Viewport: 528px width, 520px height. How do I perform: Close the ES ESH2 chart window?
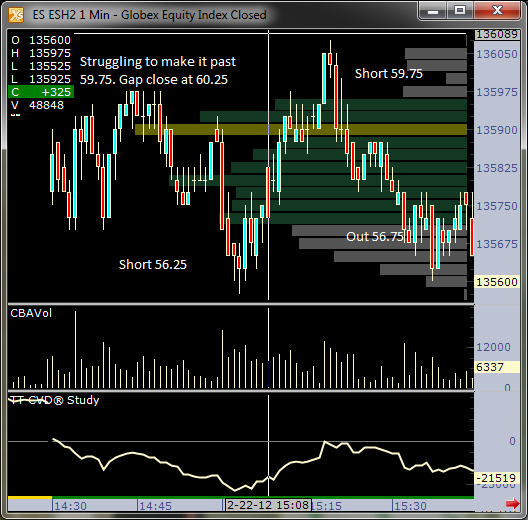[497, 11]
